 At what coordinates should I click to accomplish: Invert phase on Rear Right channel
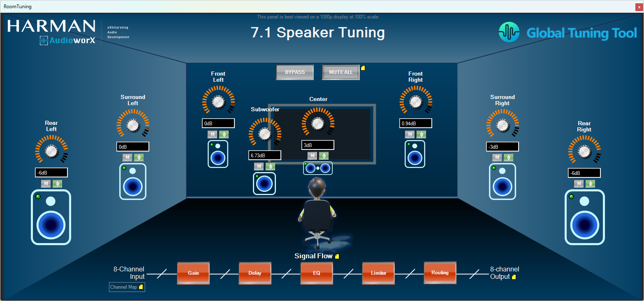pos(591,184)
